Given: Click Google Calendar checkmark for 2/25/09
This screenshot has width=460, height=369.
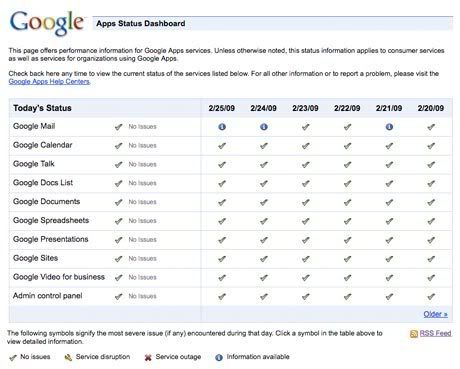Looking at the screenshot, I should coord(222,146).
